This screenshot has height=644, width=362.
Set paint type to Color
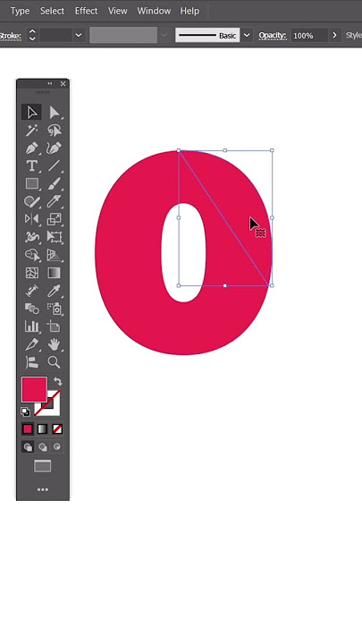(x=28, y=429)
